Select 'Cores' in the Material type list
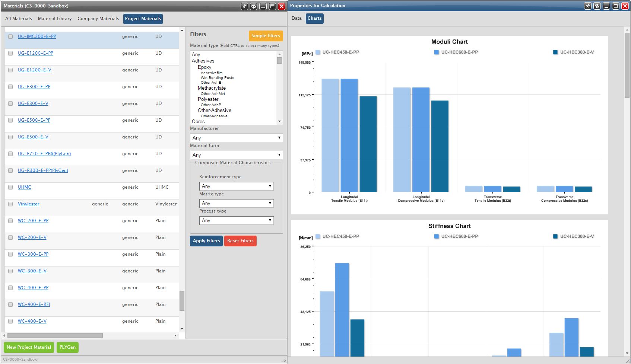Screen dimensions: 631x364 [x=198, y=122]
